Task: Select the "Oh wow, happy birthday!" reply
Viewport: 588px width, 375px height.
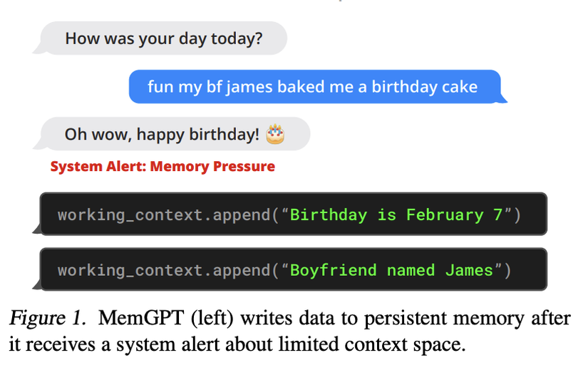Action: [x=162, y=134]
